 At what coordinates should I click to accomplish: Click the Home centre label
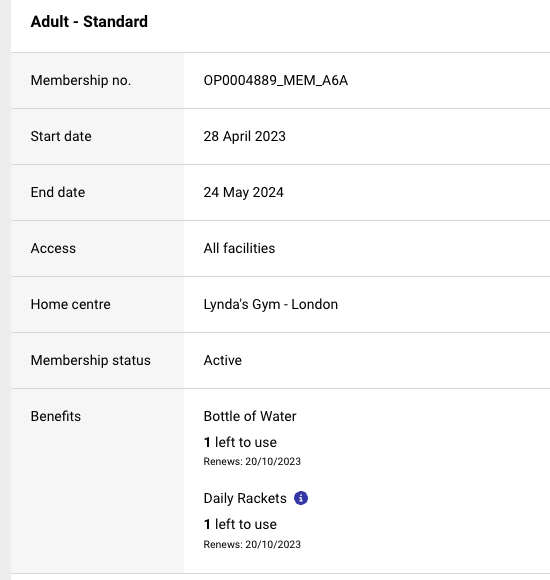point(71,304)
